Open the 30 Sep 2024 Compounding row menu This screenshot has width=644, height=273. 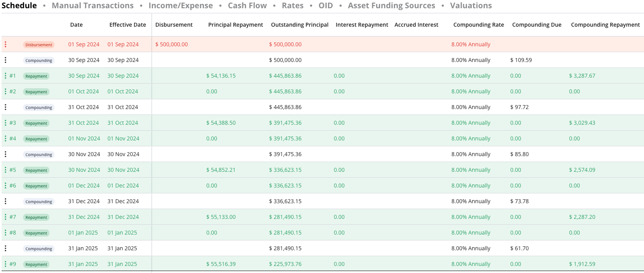pos(5,60)
